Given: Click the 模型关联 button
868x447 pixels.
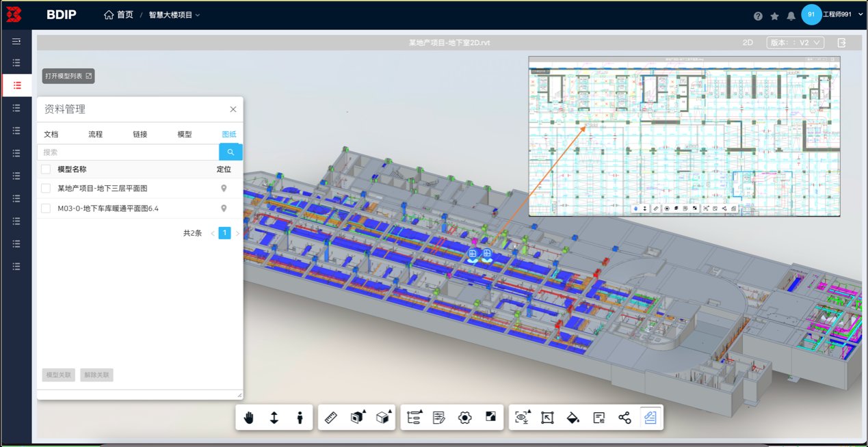Looking at the screenshot, I should pyautogui.click(x=58, y=375).
